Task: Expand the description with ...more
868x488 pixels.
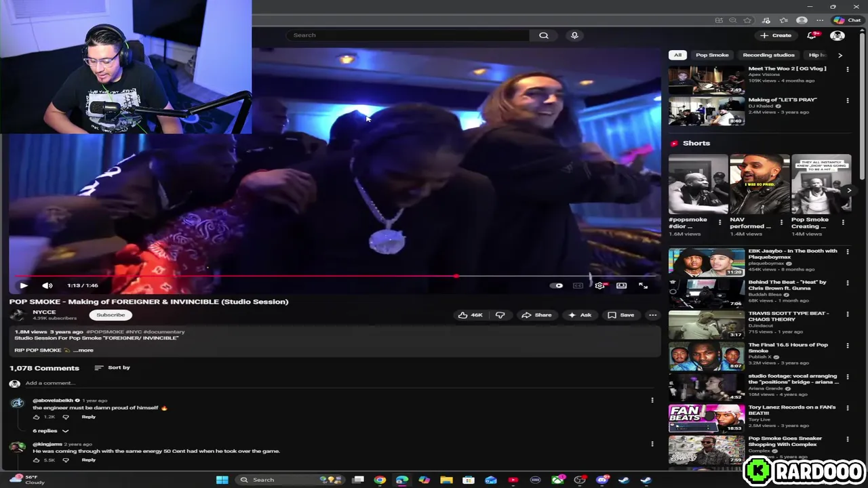Action: click(83, 350)
